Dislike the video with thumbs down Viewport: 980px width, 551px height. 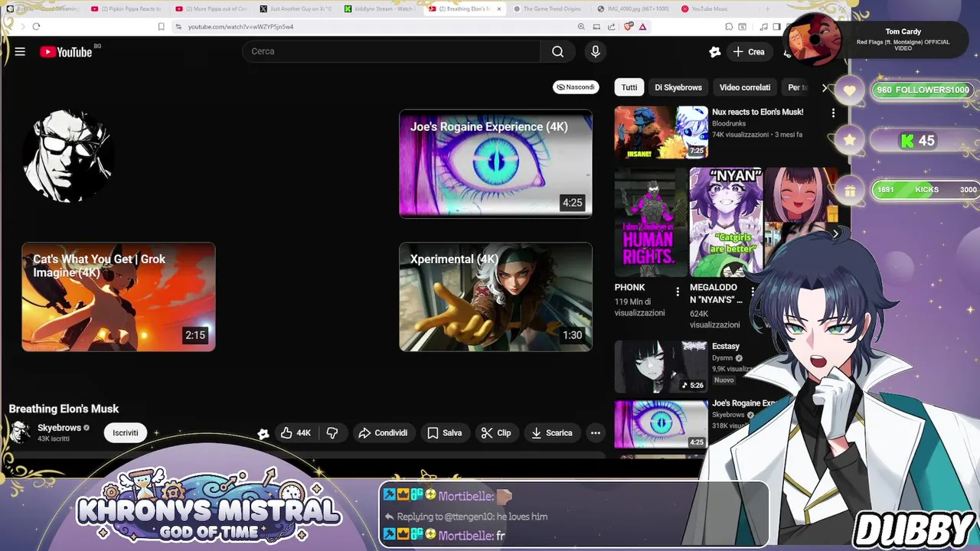(x=332, y=433)
